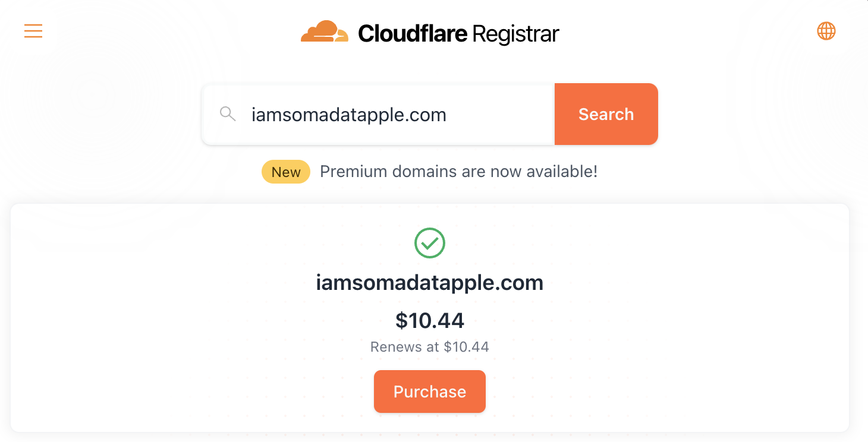Click the iamsomadatapple.com heading in the result card

(430, 283)
